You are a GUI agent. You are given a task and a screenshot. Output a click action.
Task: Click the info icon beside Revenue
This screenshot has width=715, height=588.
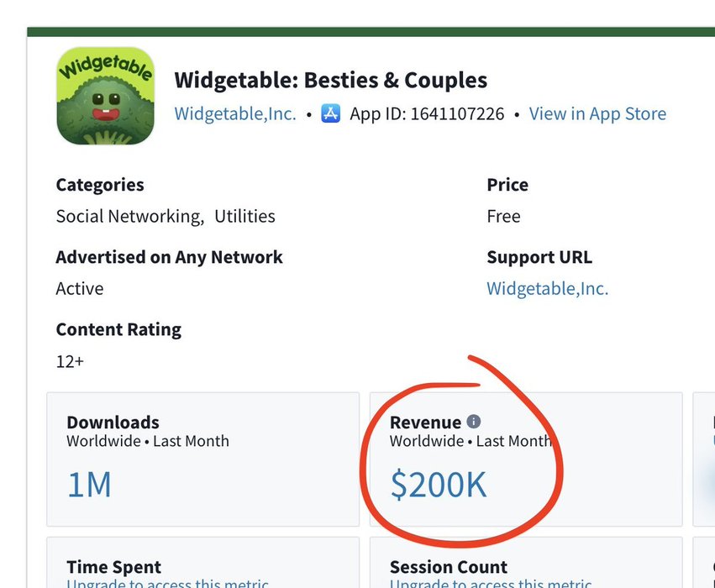click(x=474, y=422)
